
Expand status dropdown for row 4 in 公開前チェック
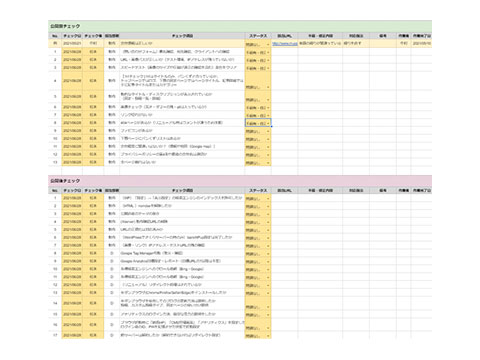(268, 87)
